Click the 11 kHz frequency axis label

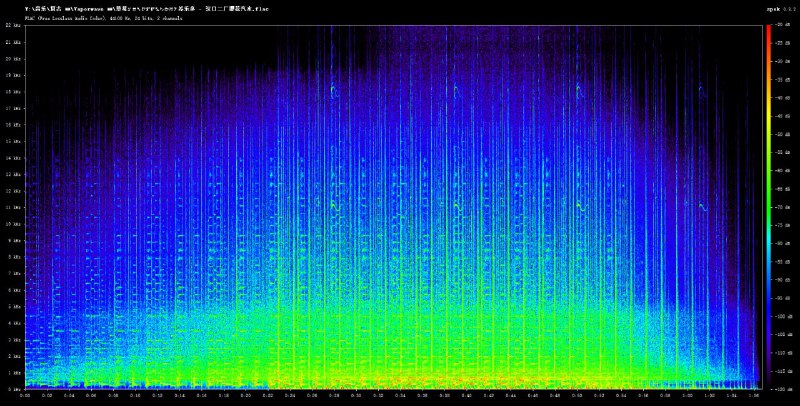[14, 207]
